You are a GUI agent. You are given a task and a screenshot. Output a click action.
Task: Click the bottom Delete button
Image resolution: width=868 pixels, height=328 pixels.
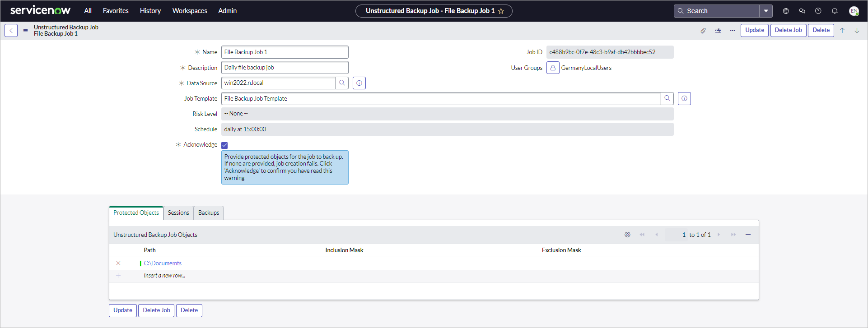click(x=189, y=310)
